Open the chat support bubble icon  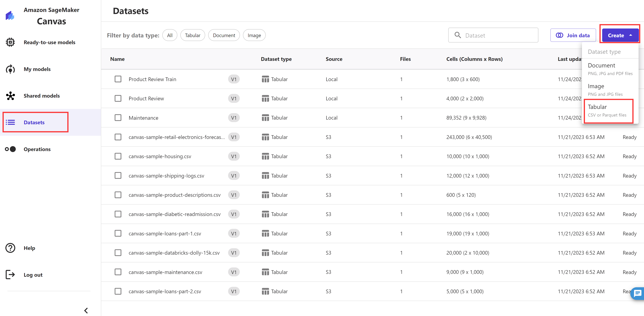(x=638, y=293)
